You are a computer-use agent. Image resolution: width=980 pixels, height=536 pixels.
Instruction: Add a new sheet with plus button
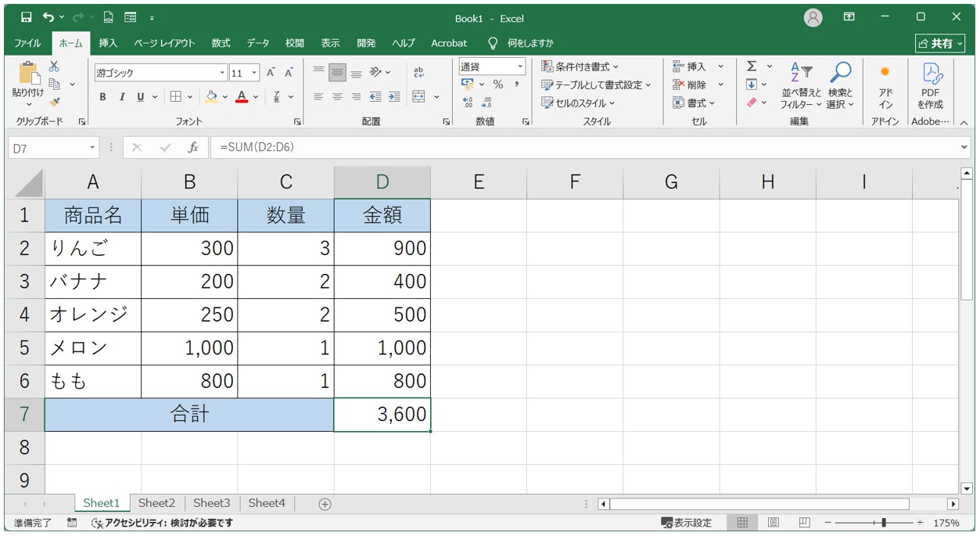[x=325, y=504]
